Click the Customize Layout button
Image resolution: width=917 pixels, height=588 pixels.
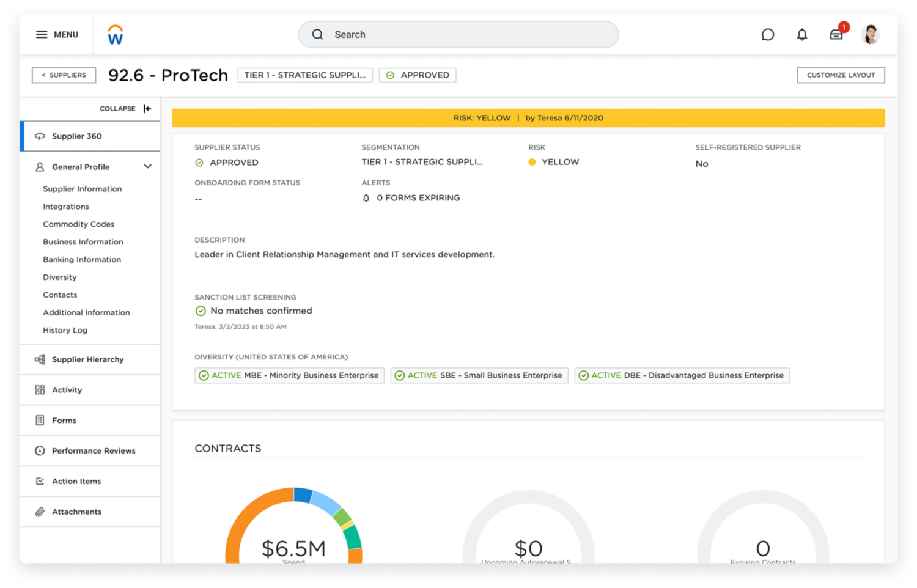tap(841, 75)
